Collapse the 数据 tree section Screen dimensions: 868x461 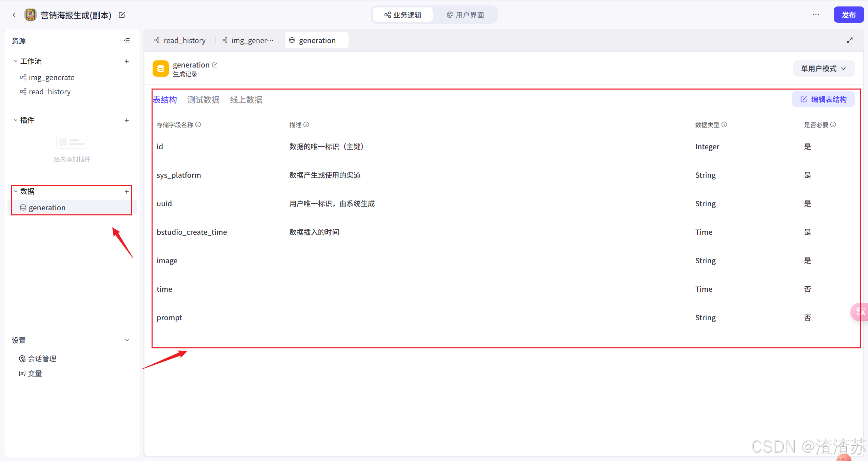click(x=16, y=192)
